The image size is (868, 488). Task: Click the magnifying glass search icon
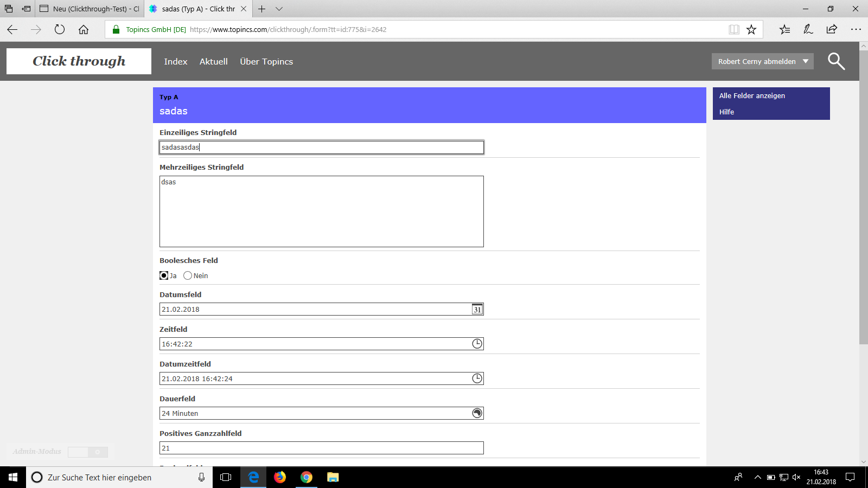click(836, 61)
